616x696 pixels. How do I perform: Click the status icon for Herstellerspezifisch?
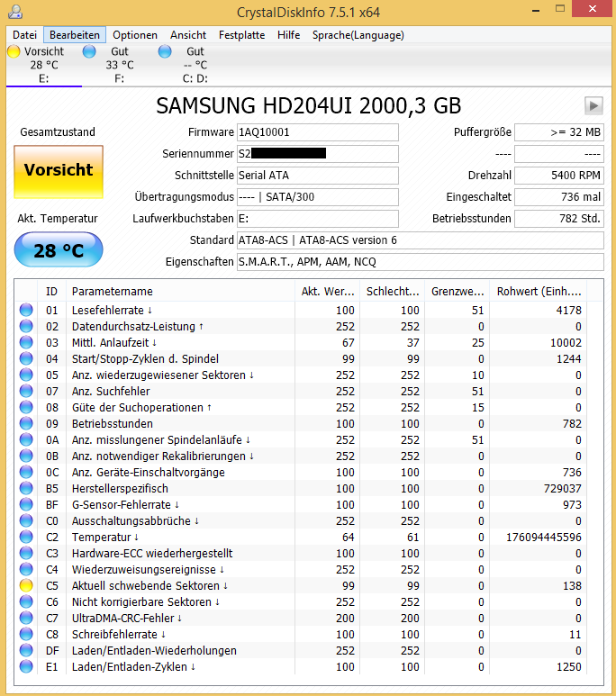click(26, 488)
